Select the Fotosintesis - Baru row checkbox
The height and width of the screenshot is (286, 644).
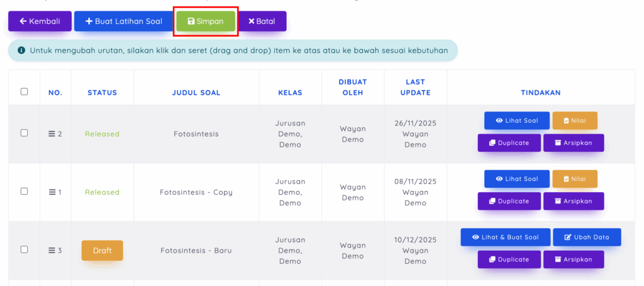(25, 249)
